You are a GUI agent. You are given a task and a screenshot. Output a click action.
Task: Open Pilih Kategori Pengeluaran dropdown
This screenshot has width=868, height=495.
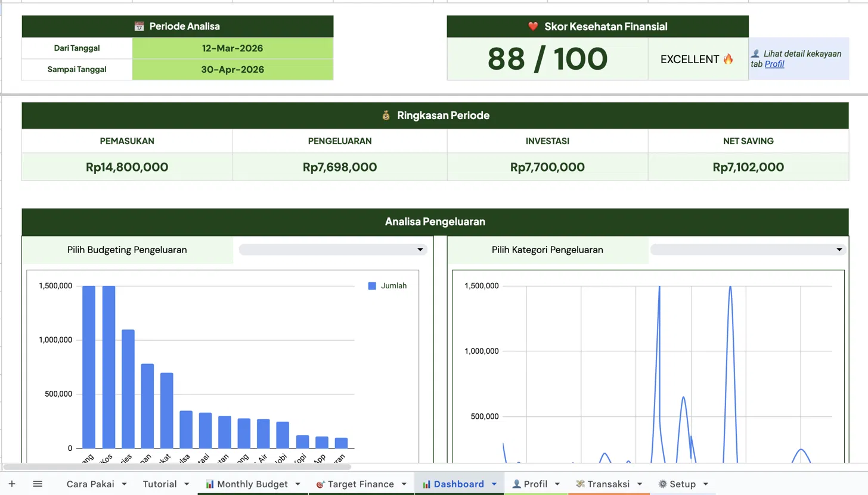pos(748,250)
